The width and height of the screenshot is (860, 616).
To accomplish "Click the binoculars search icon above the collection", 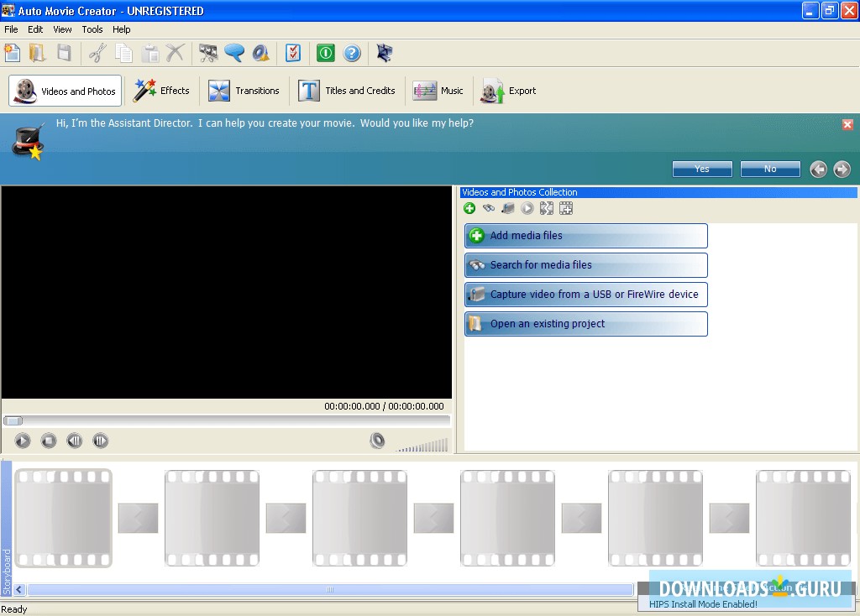I will click(x=489, y=208).
